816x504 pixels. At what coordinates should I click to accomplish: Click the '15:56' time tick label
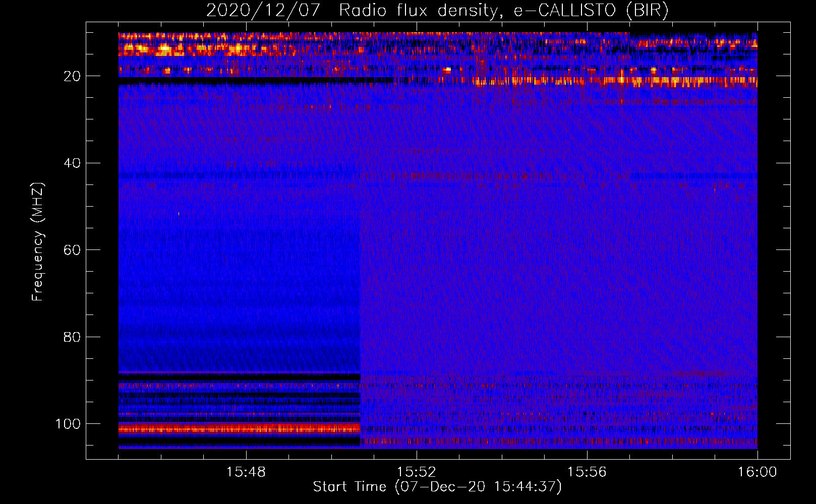pos(587,472)
